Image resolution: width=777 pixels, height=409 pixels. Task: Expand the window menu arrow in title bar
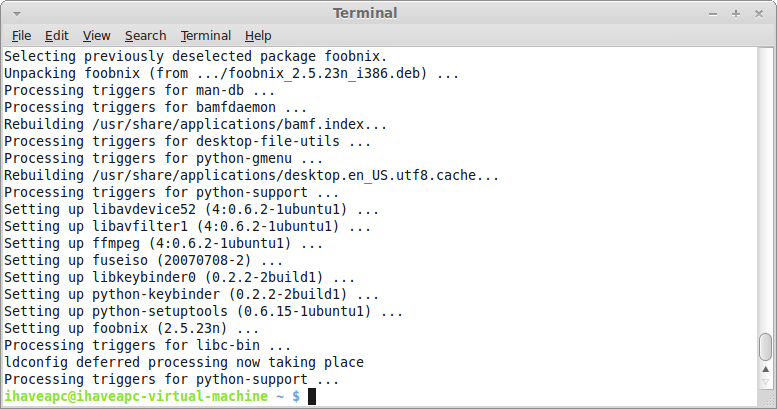16,14
